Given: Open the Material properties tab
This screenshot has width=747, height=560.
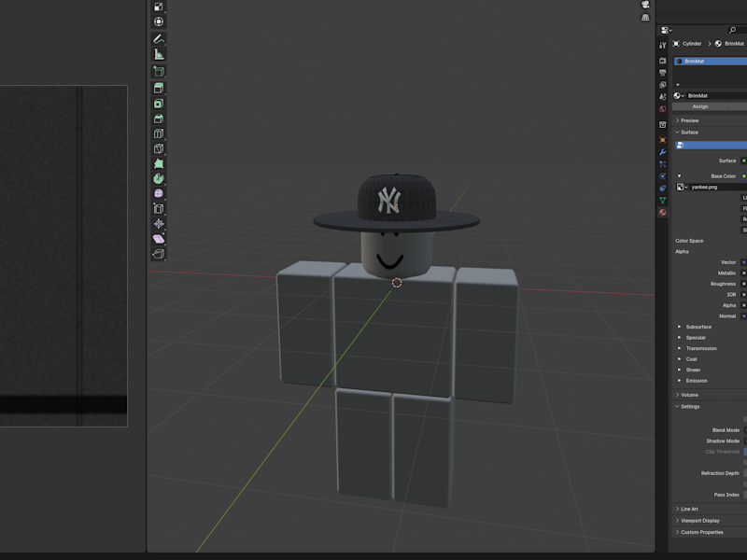Looking at the screenshot, I should (662, 213).
